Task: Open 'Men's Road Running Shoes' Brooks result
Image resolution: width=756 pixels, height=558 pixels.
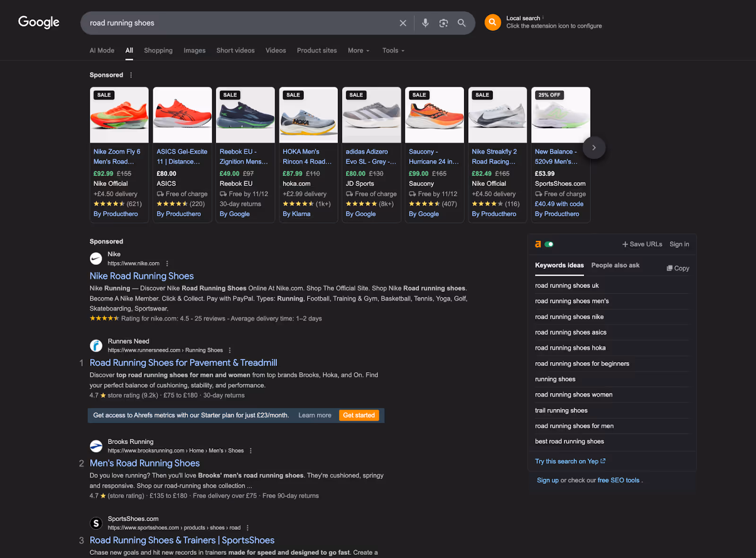Action: (145, 463)
